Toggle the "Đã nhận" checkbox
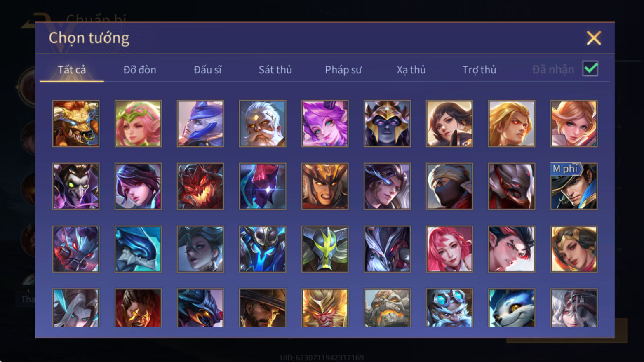 point(590,68)
